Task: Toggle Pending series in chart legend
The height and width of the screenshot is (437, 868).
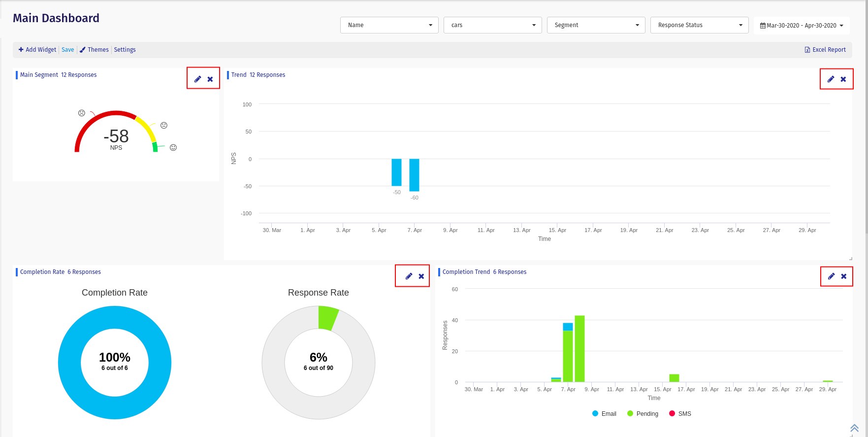Action: (643, 414)
